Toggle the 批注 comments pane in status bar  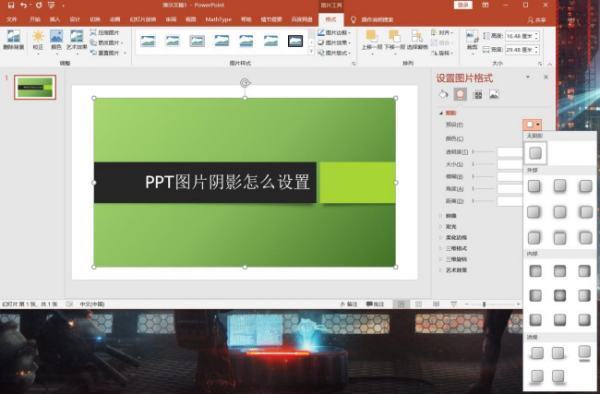click(375, 304)
